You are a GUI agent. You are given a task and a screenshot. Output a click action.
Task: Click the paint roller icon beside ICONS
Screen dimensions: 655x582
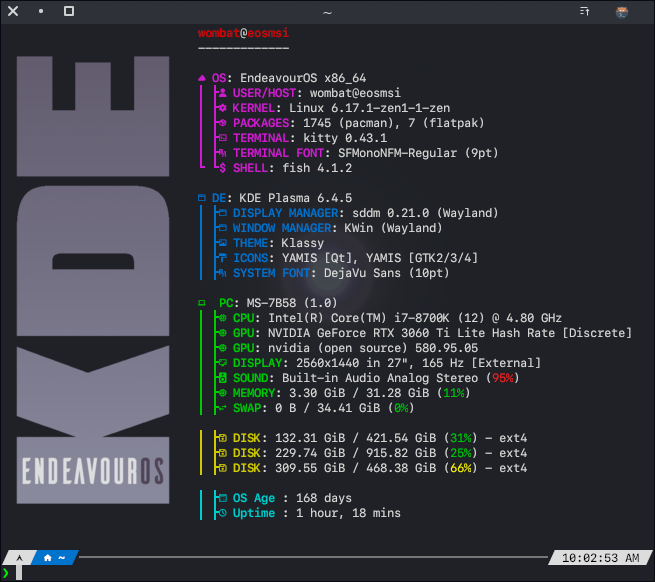(x=222, y=258)
